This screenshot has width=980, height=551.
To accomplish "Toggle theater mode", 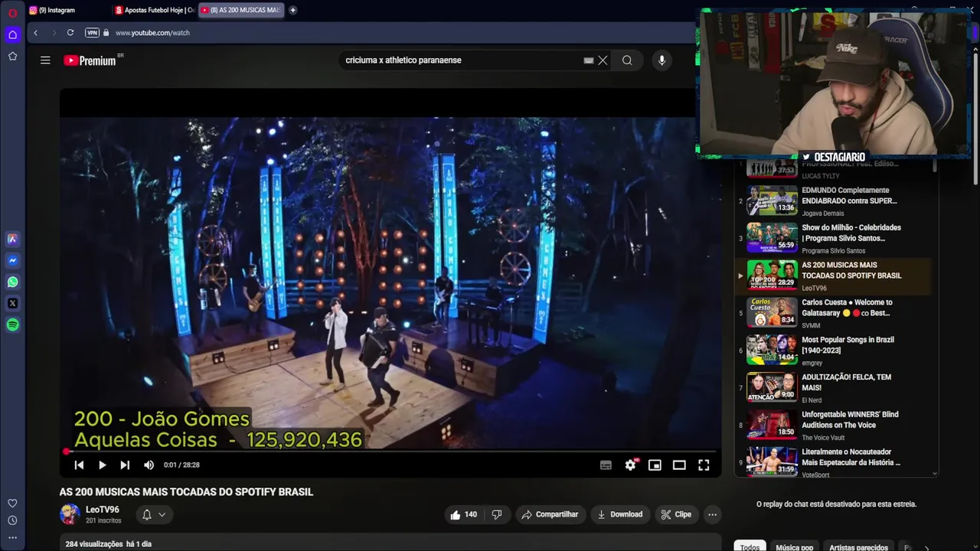I will pyautogui.click(x=679, y=465).
